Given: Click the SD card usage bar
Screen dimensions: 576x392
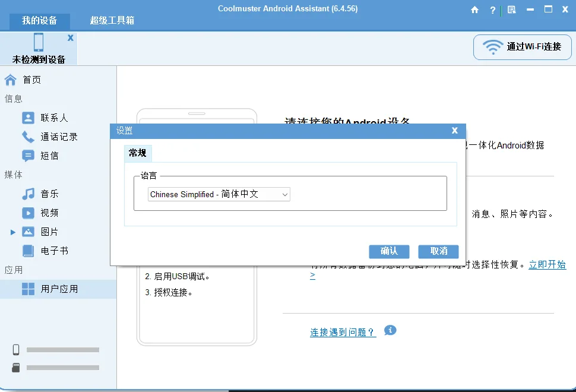Looking at the screenshot, I should point(63,368).
